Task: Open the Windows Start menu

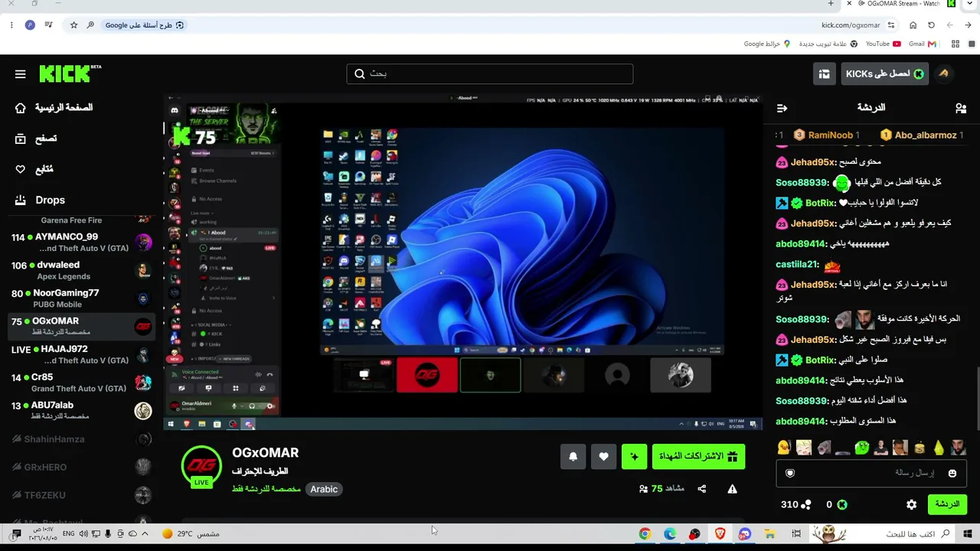Action: coord(968,533)
